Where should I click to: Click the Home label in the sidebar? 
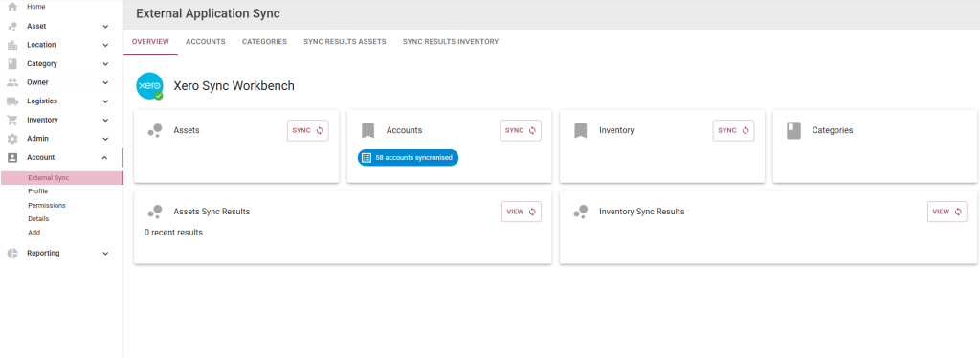click(x=36, y=7)
